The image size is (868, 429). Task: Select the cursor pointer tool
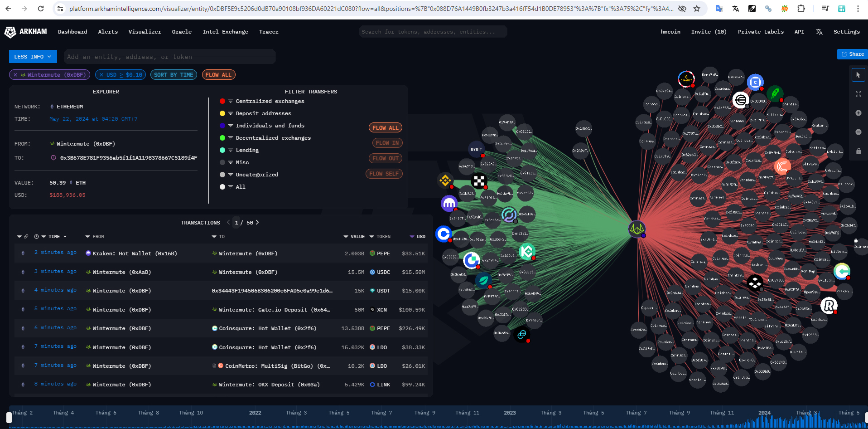pyautogui.click(x=858, y=75)
